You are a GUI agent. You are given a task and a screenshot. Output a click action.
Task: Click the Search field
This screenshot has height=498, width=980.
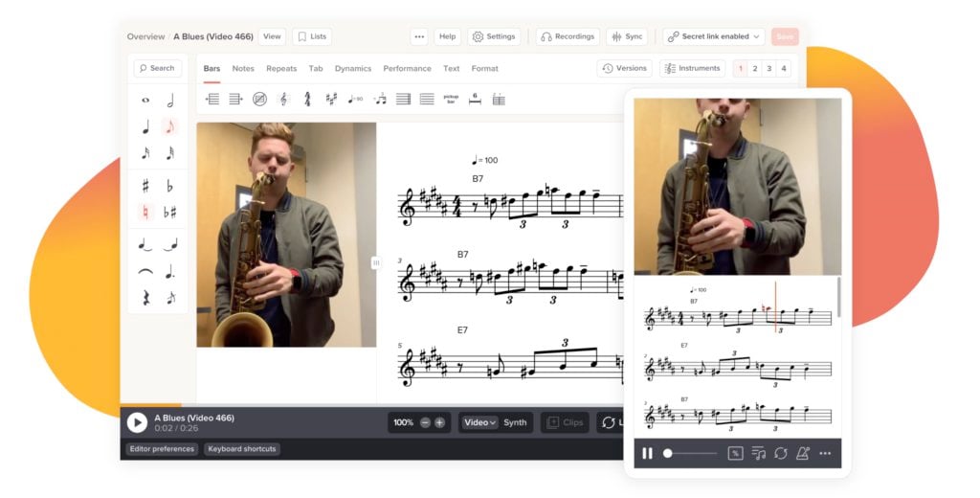pos(158,68)
